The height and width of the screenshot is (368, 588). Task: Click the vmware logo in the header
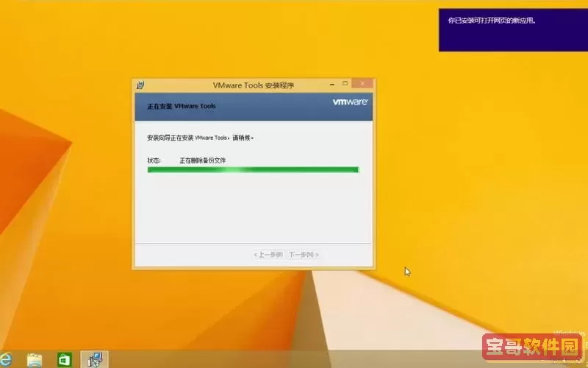[351, 102]
